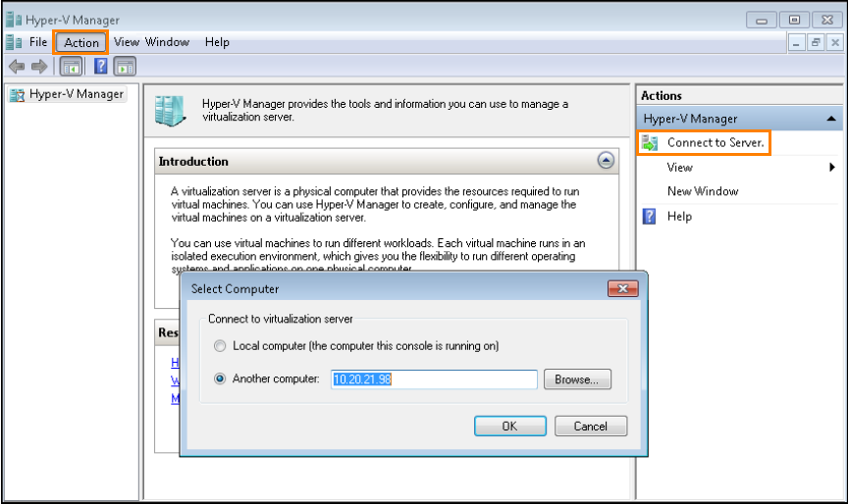Click the Help icon in the Actions pane
This screenshot has width=849, height=504.
pyautogui.click(x=650, y=216)
